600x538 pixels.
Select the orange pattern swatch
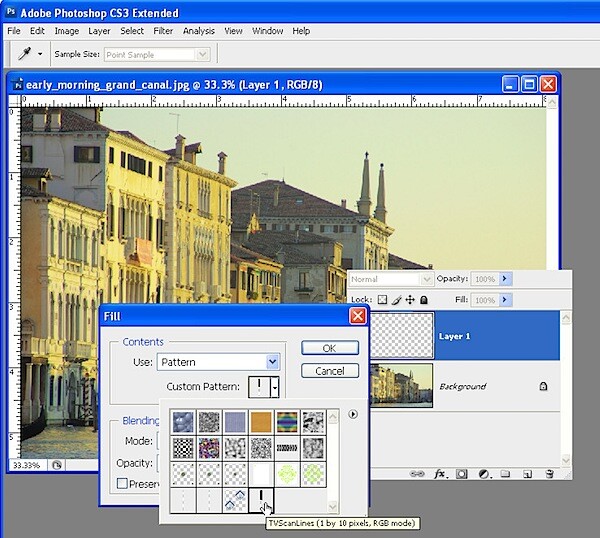pos(261,422)
